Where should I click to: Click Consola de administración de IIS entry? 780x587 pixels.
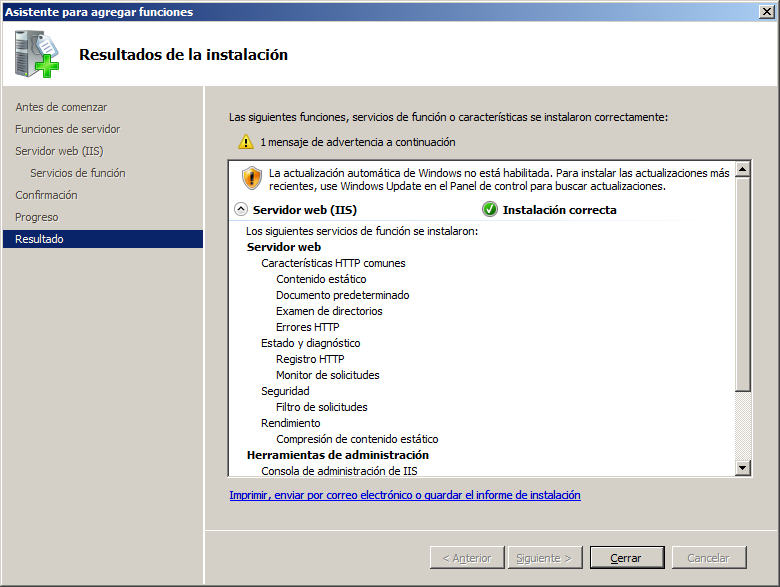coord(339,471)
